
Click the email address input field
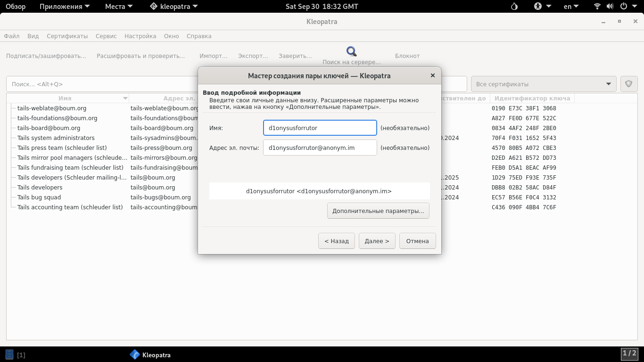tap(320, 148)
